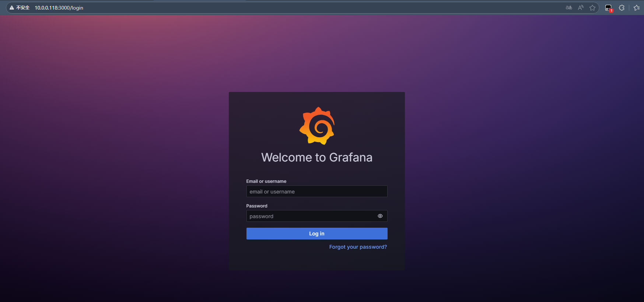
Task: Focus the email or username field
Action: coord(317,192)
